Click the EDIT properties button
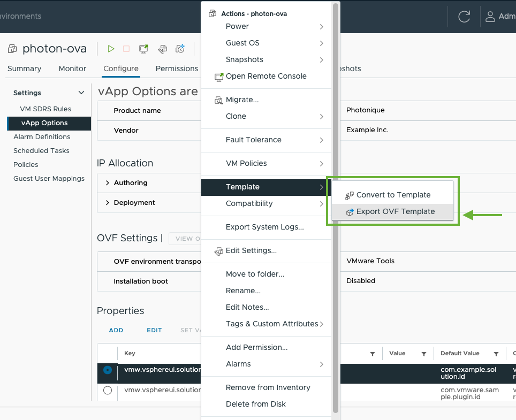 tap(154, 330)
